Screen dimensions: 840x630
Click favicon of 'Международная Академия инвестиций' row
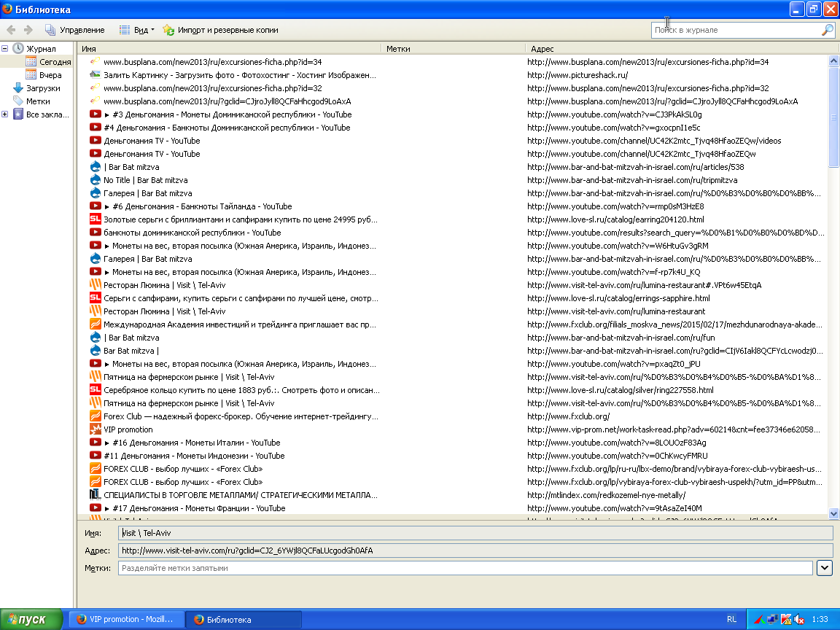[x=96, y=324]
